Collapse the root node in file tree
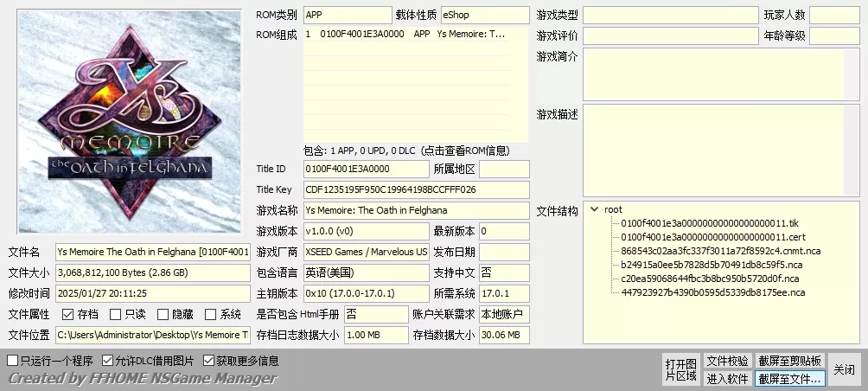 tap(594, 209)
